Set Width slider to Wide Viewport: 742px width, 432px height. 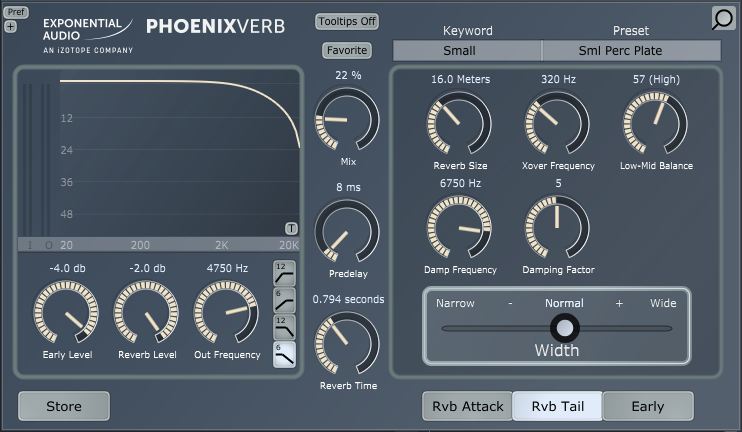[x=663, y=303]
